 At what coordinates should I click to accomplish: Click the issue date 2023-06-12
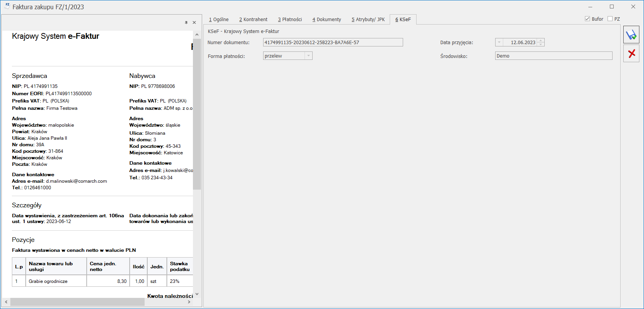pos(59,221)
